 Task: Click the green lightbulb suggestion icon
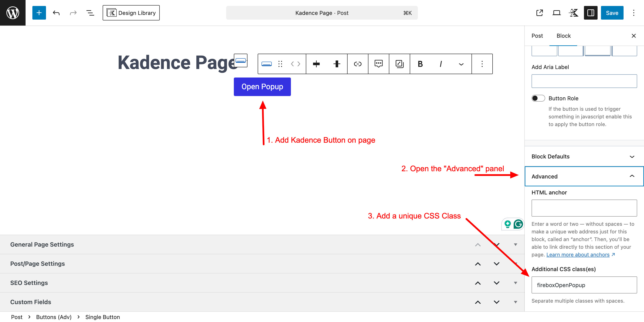(x=507, y=224)
